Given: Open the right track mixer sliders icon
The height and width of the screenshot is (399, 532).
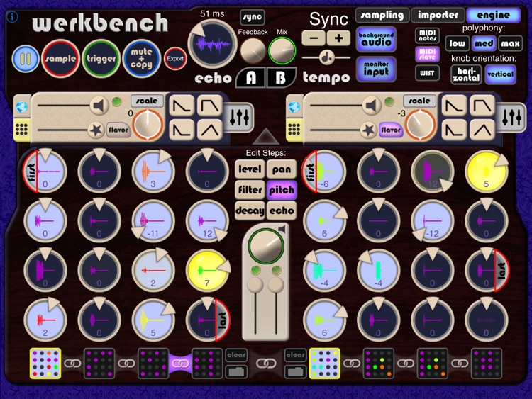Looking at the screenshot, I should 513,117.
